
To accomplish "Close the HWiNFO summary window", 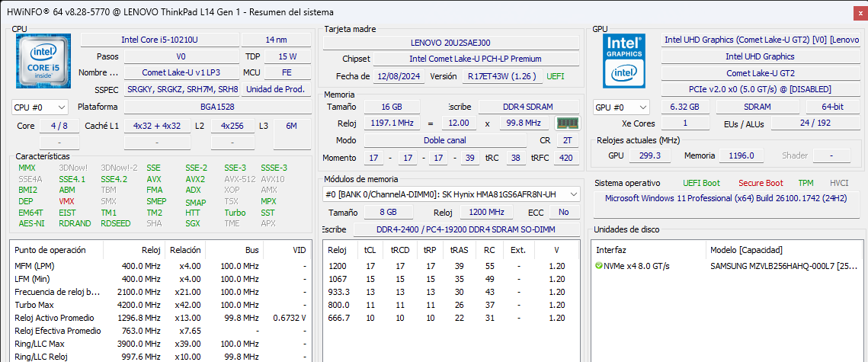I will point(860,11).
